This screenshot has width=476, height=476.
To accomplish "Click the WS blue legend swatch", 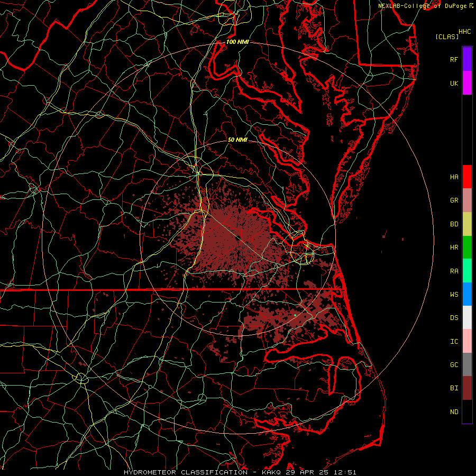I will (467, 294).
